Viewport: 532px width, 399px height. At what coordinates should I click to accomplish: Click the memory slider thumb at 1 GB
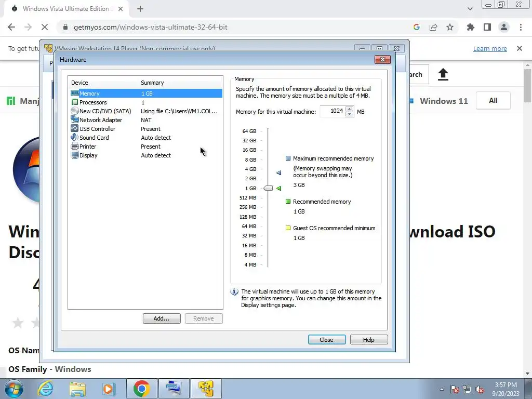click(268, 188)
